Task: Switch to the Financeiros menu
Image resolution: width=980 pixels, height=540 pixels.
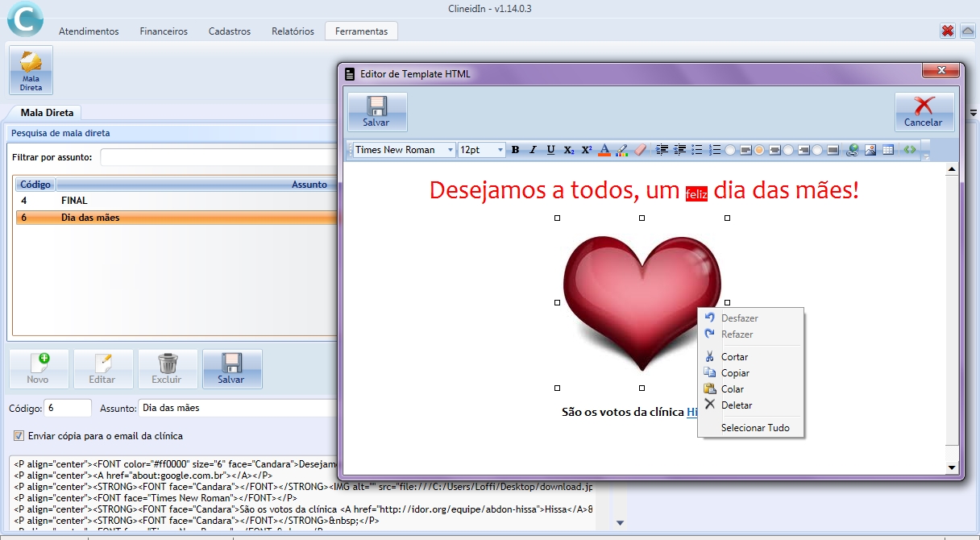Action: [164, 31]
